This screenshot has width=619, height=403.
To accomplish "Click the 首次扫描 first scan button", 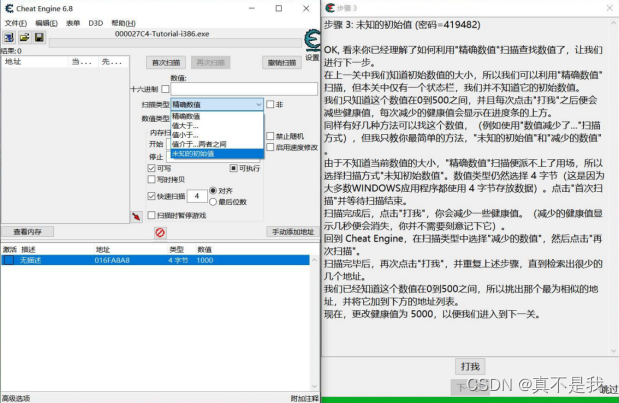I will (x=166, y=62).
